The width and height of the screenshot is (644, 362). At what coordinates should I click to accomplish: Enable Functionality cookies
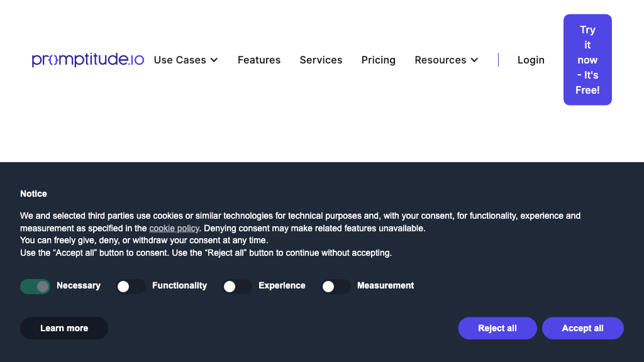(x=131, y=286)
